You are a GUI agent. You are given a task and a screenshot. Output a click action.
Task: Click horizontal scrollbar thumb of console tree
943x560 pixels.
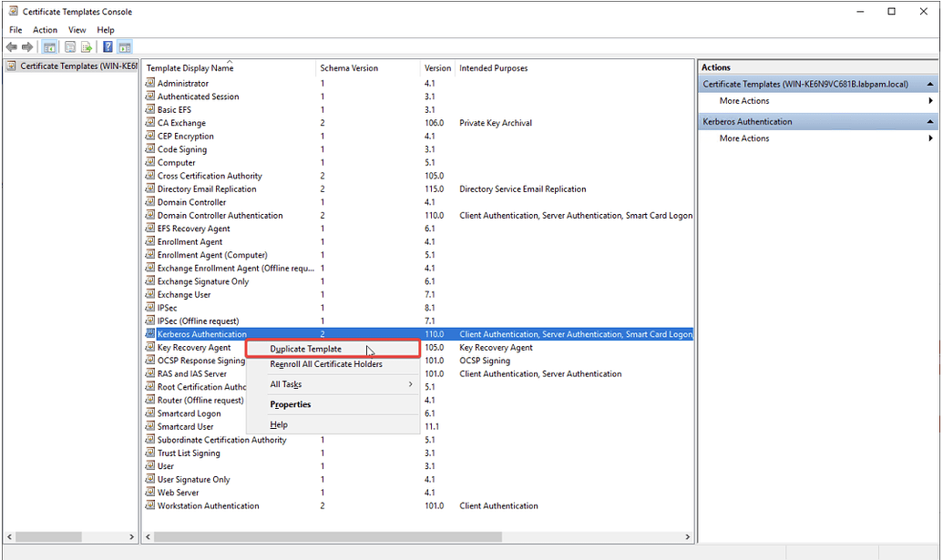coord(48,536)
